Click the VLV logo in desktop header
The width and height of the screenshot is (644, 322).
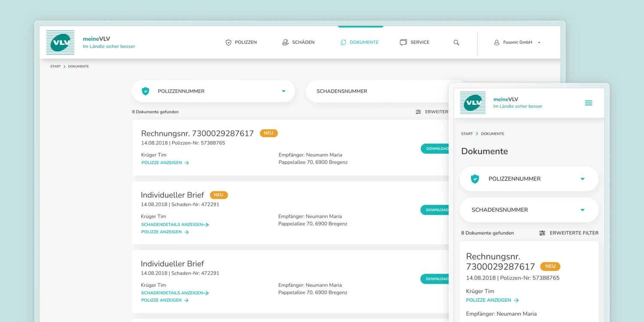(60, 43)
